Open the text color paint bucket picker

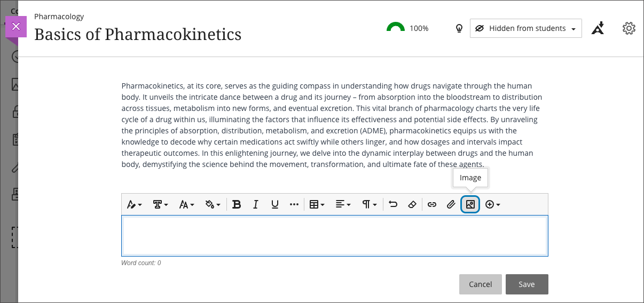pyautogui.click(x=213, y=204)
